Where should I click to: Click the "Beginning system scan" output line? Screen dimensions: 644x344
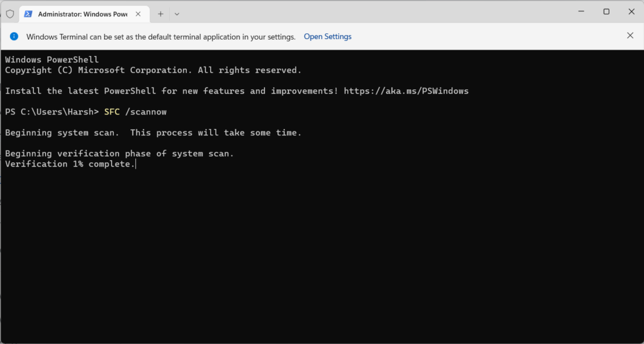(153, 133)
